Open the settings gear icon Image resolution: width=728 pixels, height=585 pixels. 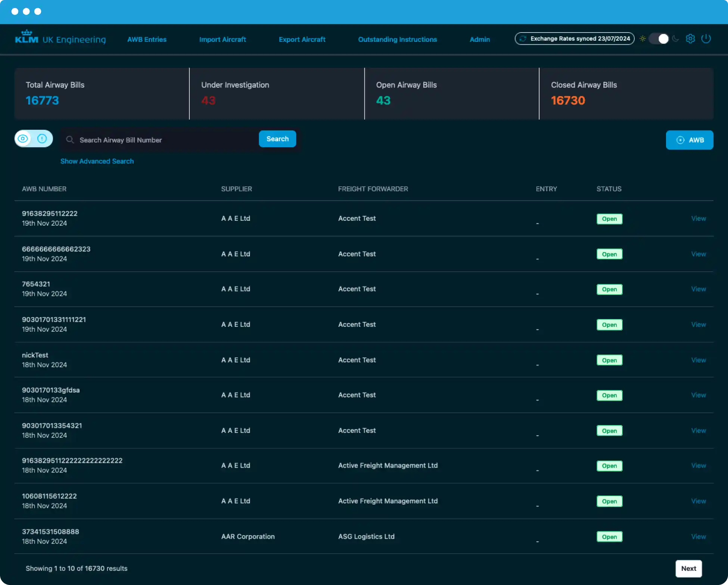[x=690, y=38]
